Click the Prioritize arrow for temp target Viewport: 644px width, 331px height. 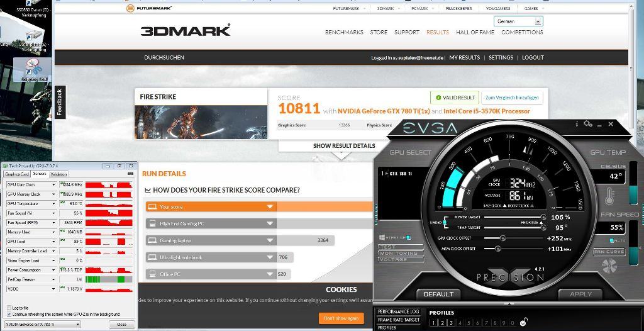541,222
